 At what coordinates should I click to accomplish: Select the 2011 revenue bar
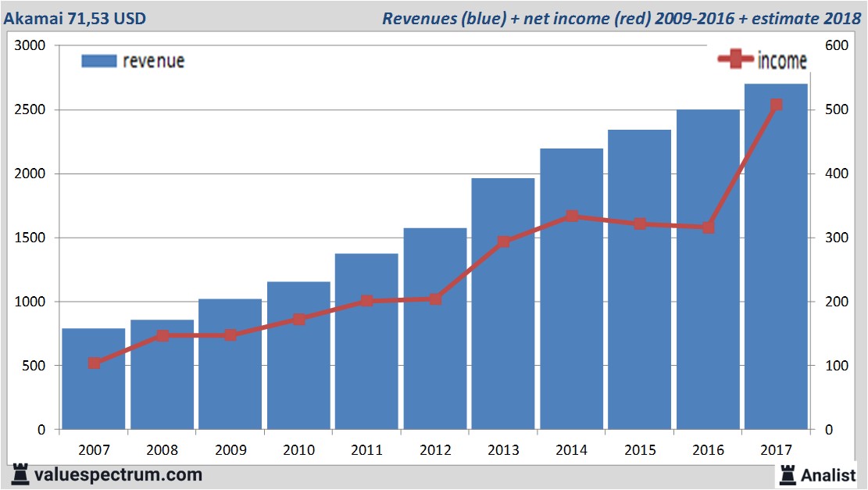pos(366,341)
